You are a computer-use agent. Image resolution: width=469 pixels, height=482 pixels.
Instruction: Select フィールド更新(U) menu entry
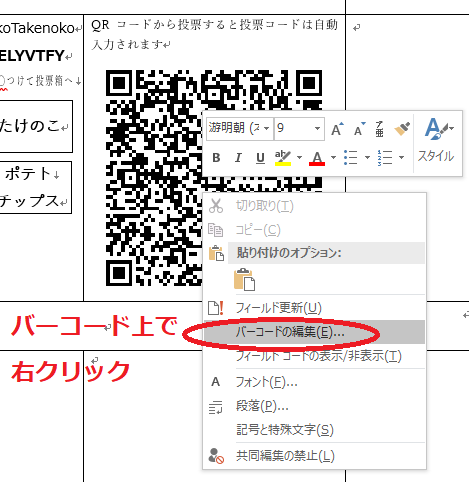[314, 308]
